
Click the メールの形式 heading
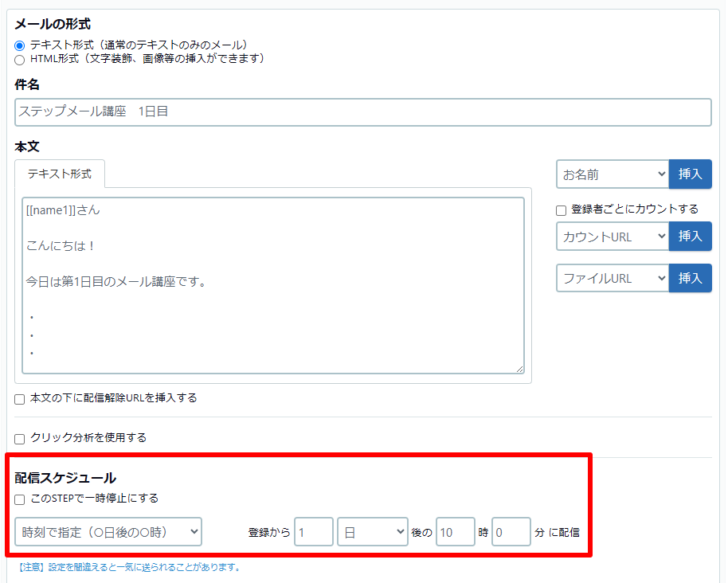[x=53, y=24]
